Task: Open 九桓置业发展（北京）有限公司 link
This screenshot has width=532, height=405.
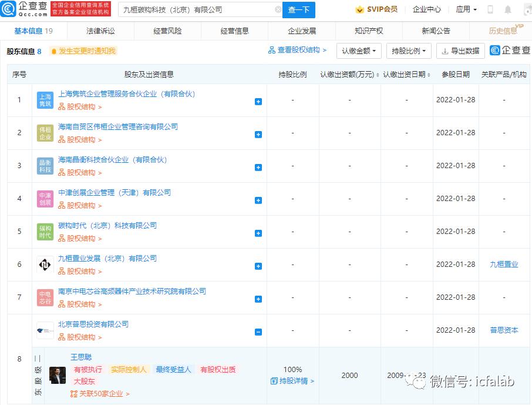Action: (107, 259)
